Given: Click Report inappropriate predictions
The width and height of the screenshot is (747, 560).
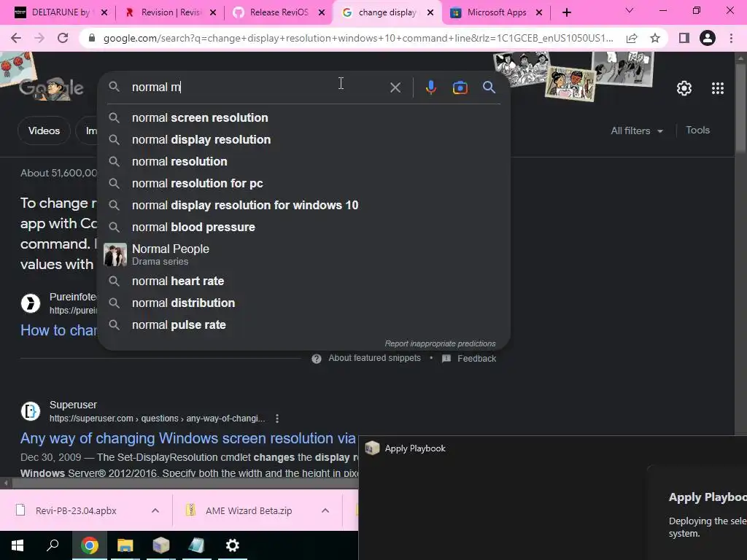Looking at the screenshot, I should click(440, 343).
